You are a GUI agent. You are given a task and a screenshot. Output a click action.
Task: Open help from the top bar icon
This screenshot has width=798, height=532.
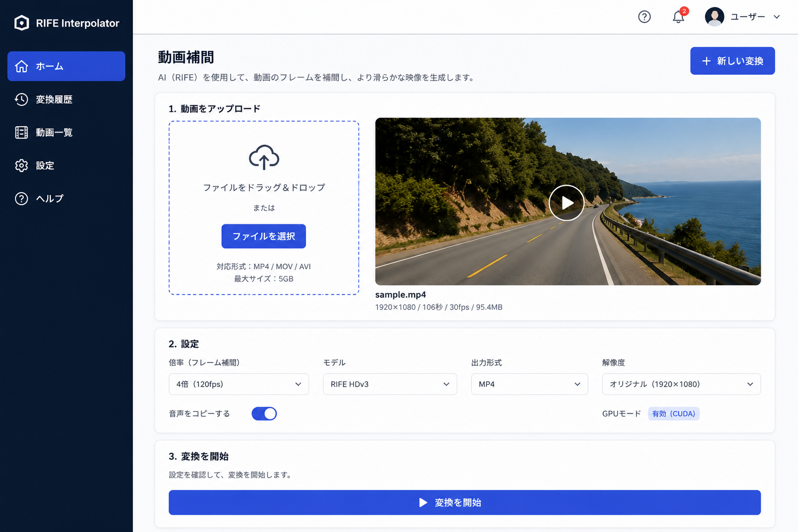[x=644, y=17]
